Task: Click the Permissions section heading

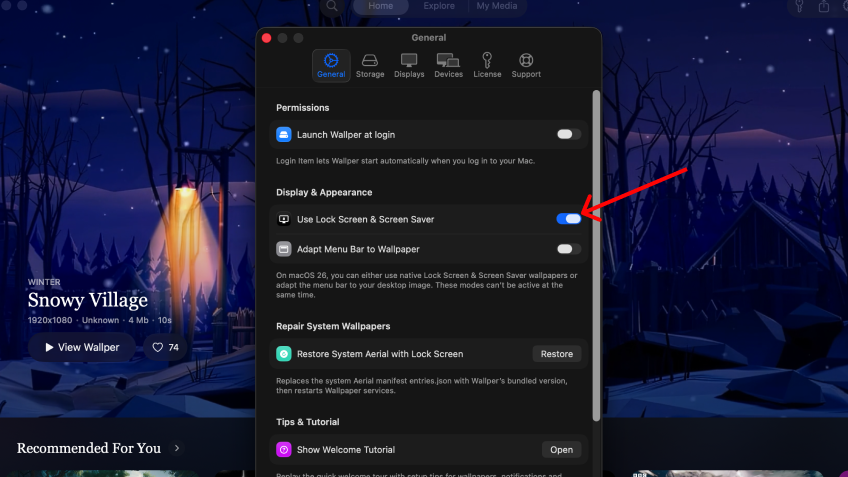Action: 302,108
